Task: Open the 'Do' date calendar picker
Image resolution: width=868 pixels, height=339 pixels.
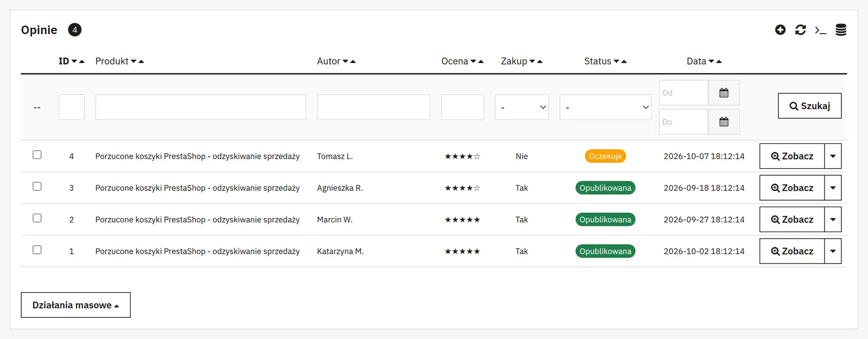Action: click(x=724, y=121)
